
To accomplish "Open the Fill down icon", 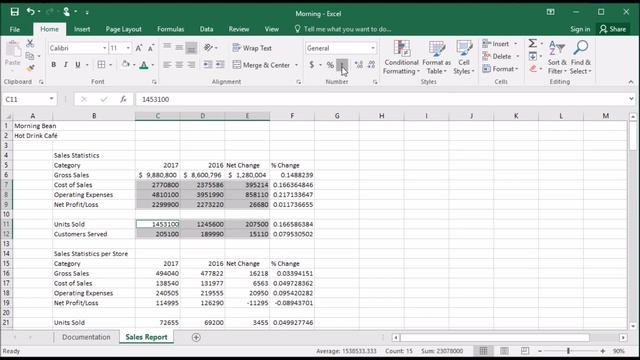I will tap(533, 56).
